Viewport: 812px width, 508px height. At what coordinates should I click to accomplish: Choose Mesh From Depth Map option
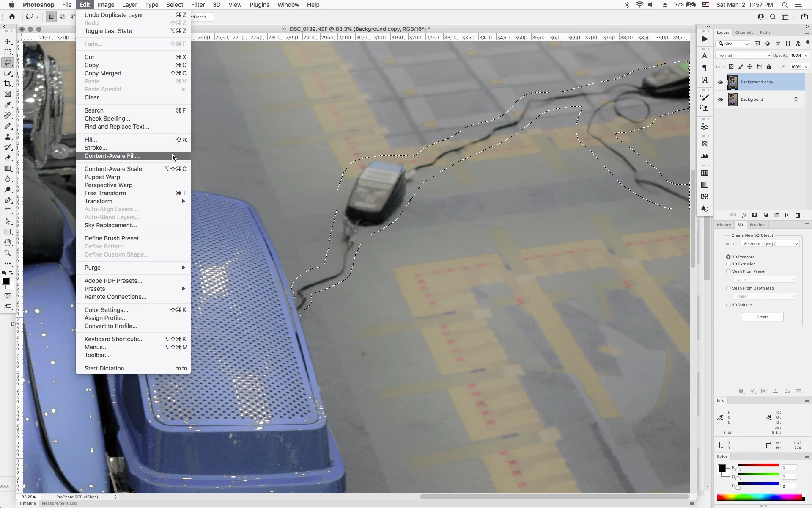click(x=728, y=288)
